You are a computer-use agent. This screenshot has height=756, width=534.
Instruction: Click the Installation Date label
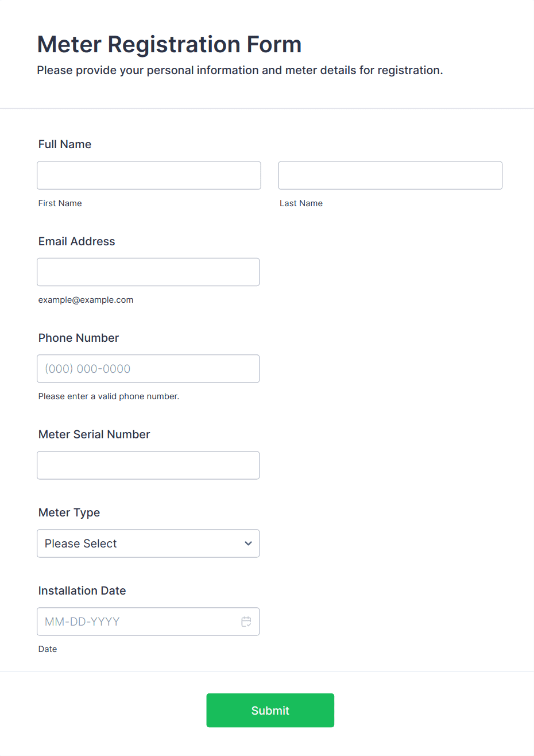pyautogui.click(x=82, y=591)
